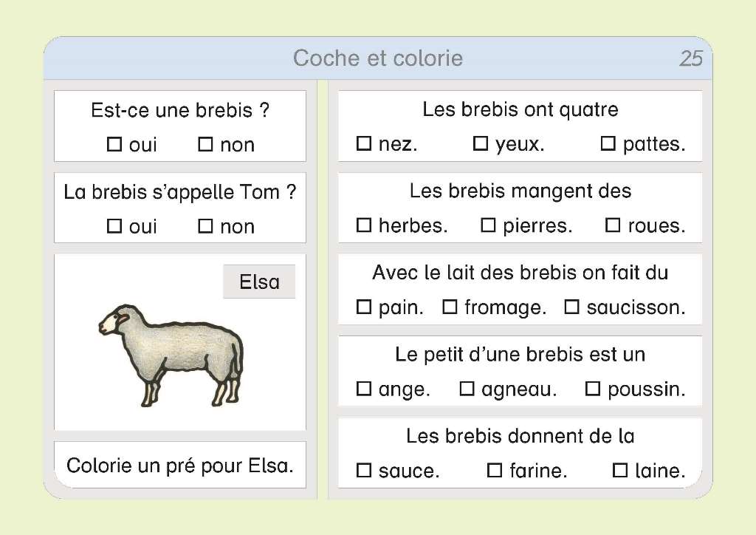This screenshot has height=535, width=756.
Task: Tick 'oui' for La brebis s'appelle Tom
Action: coord(114,226)
